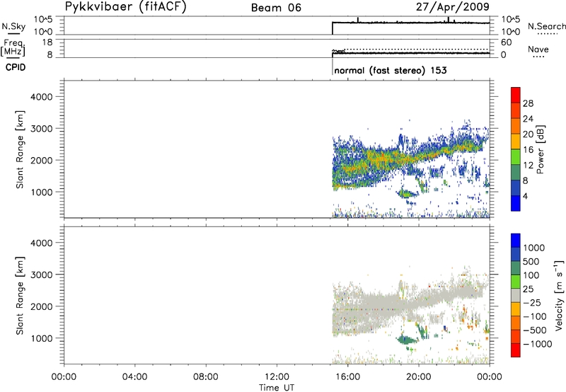
Task: Click 'Slant Range [km]' label of power panel
Action: [20, 149]
